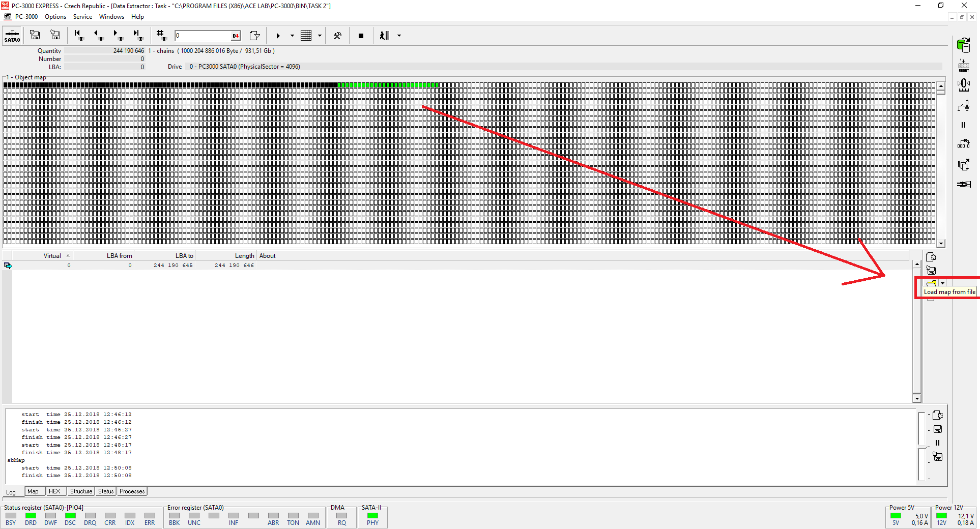Image resolution: width=980 pixels, height=529 pixels.
Task: Open the Windows menu
Action: [x=111, y=17]
